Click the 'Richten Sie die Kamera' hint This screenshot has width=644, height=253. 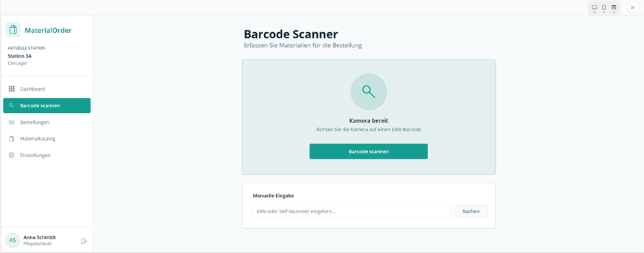(369, 129)
